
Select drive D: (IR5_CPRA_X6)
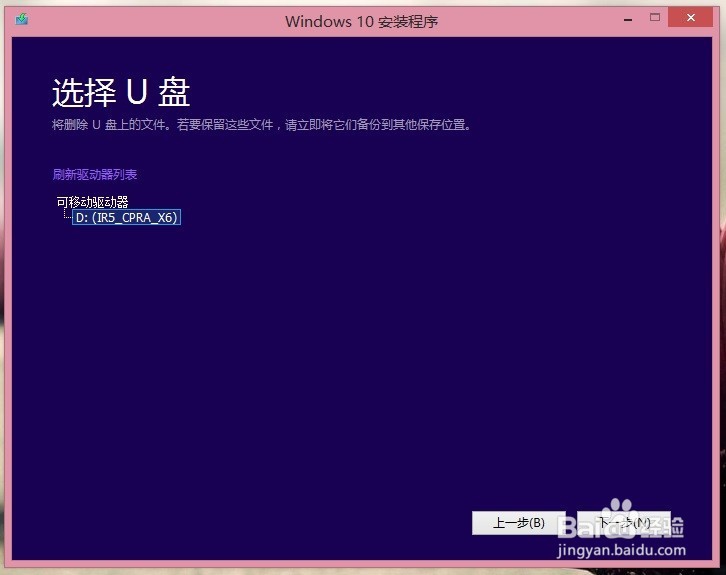click(126, 218)
